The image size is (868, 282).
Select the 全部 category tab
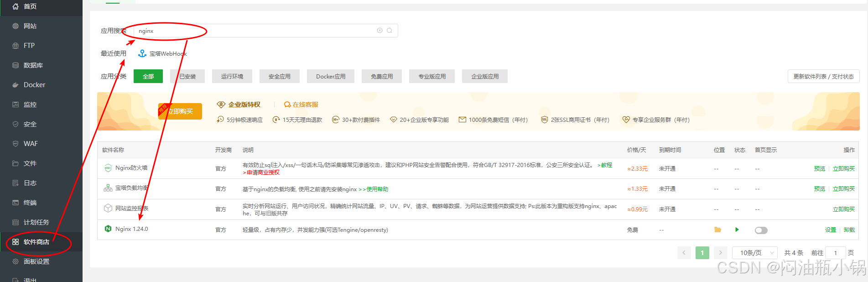[x=148, y=77]
